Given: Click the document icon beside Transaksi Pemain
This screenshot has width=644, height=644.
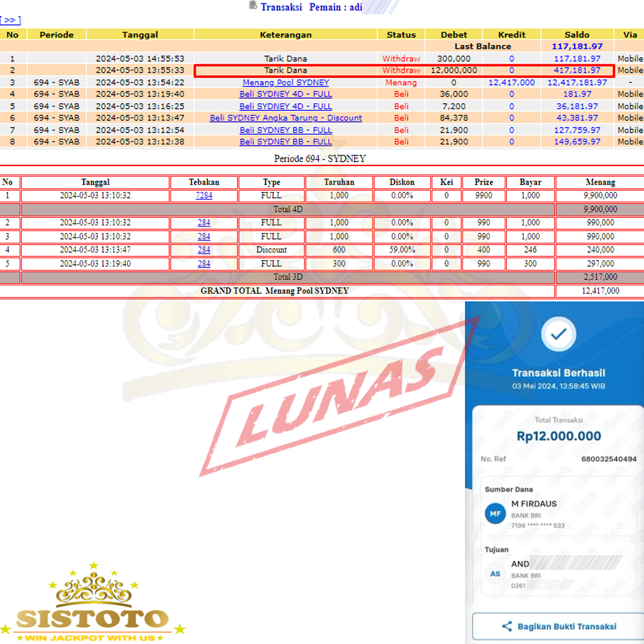Looking at the screenshot, I should 252,6.
